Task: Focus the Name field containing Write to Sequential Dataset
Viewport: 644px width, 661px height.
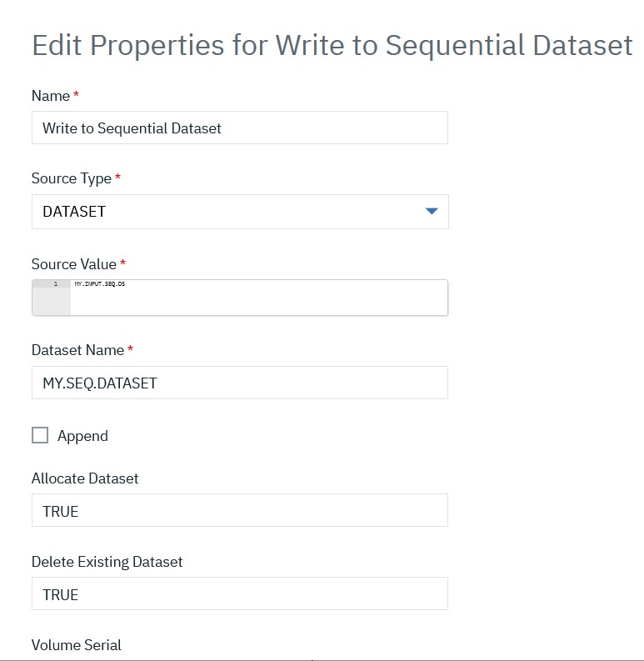Action: pos(240,128)
